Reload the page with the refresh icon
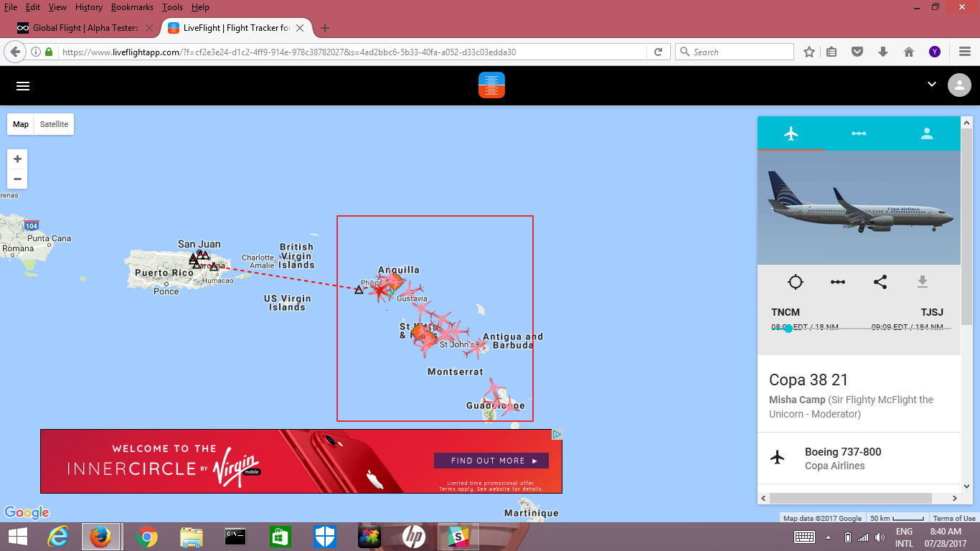This screenshot has height=551, width=980. point(658,52)
